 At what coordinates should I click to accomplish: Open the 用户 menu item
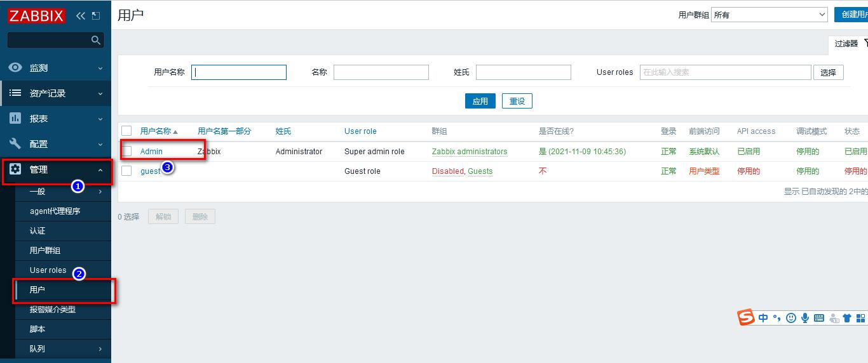pyautogui.click(x=37, y=289)
